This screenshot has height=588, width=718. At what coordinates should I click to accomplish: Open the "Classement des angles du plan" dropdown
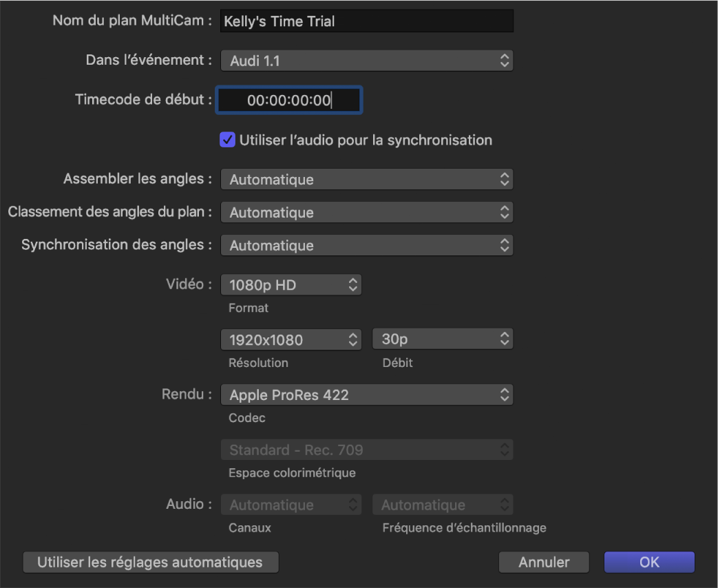click(366, 212)
